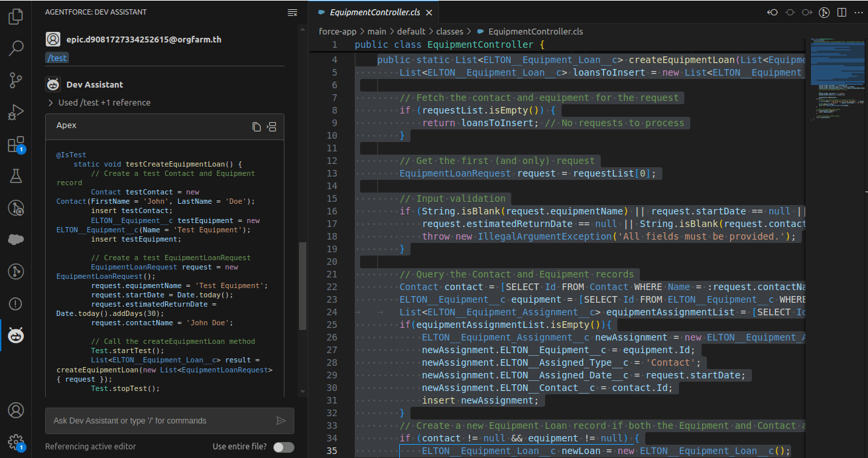Click the user email epic.d9081727334252615@orgfarm.th
Viewport: 868px width, 458px height.
144,39
